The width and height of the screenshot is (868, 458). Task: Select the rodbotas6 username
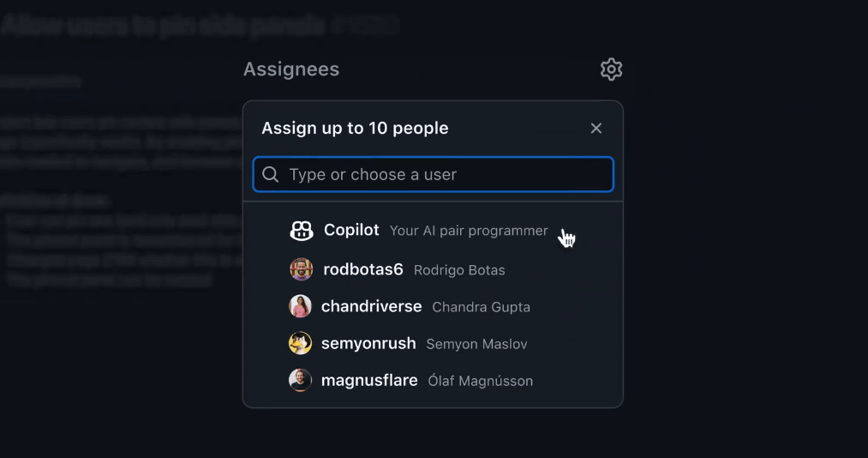point(363,269)
